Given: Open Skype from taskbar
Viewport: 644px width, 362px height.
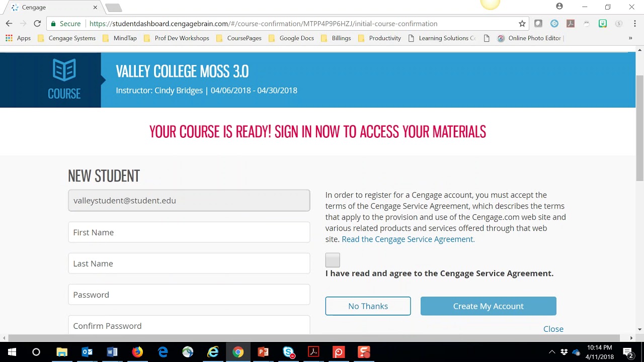Looking at the screenshot, I should point(288,352).
